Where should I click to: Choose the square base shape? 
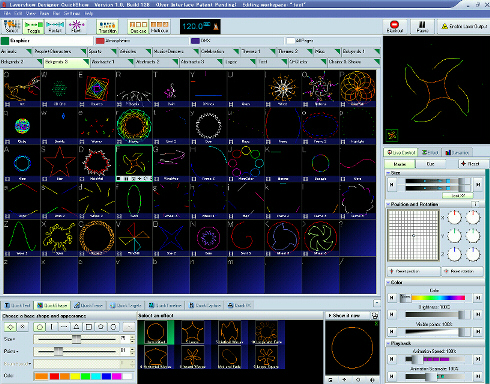89,327
